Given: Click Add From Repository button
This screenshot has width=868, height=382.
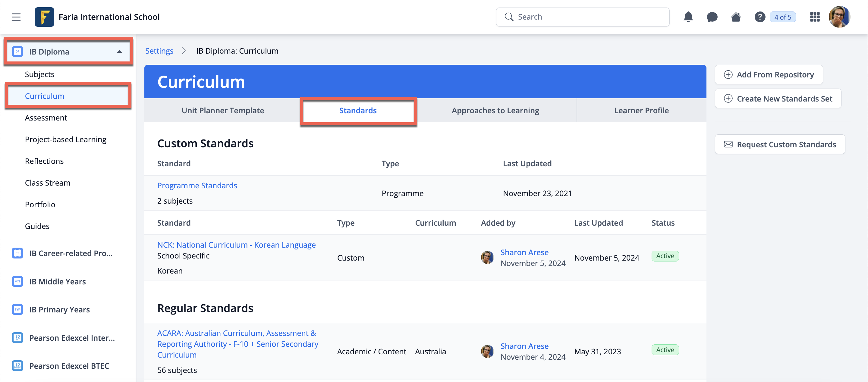Looking at the screenshot, I should (x=769, y=74).
